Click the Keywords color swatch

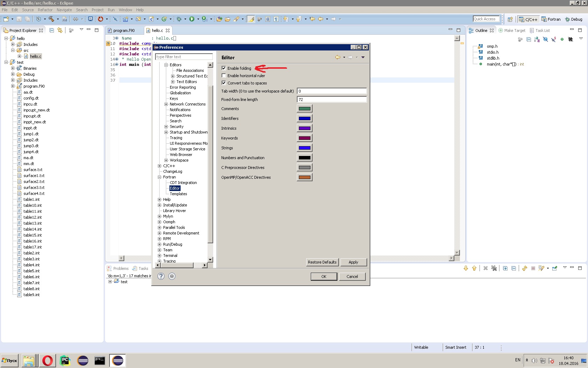(304, 138)
